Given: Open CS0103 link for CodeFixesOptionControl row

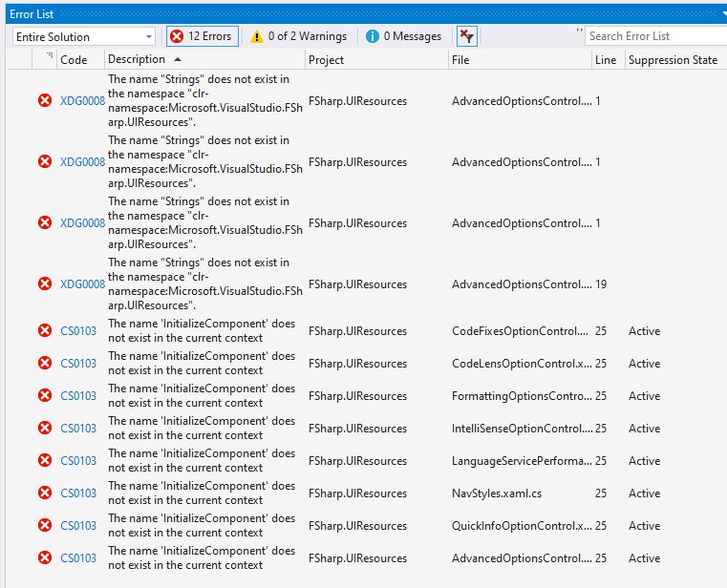Looking at the screenshot, I should [78, 331].
